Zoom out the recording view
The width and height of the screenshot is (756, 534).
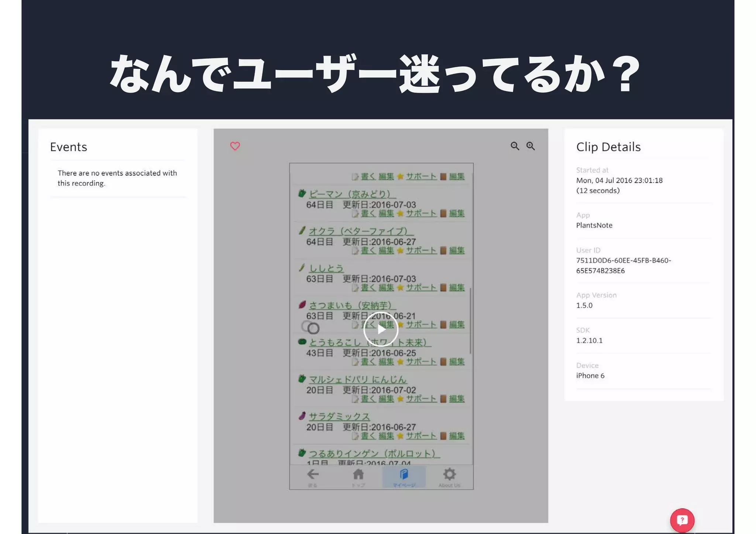(x=515, y=146)
